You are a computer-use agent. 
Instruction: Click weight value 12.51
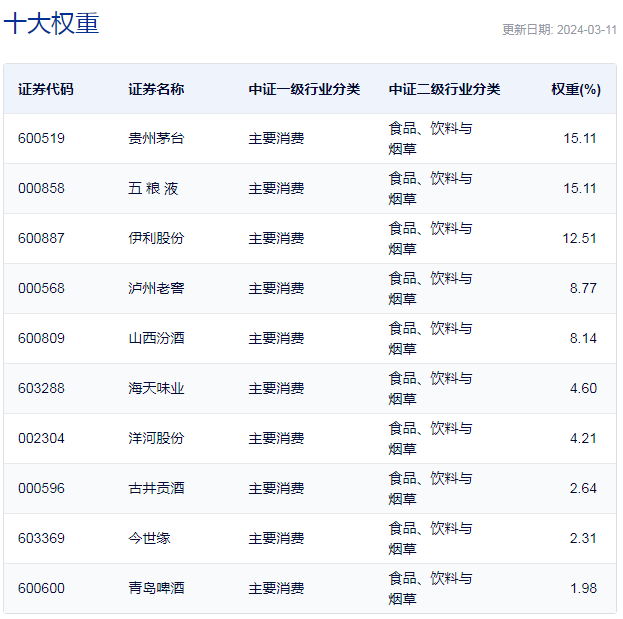[x=579, y=238]
